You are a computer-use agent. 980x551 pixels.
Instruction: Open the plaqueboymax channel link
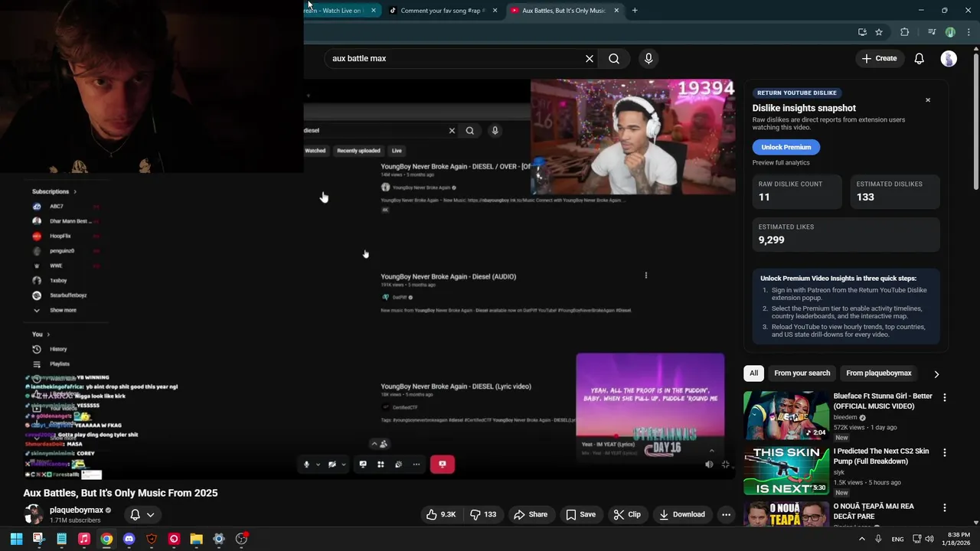(x=77, y=510)
